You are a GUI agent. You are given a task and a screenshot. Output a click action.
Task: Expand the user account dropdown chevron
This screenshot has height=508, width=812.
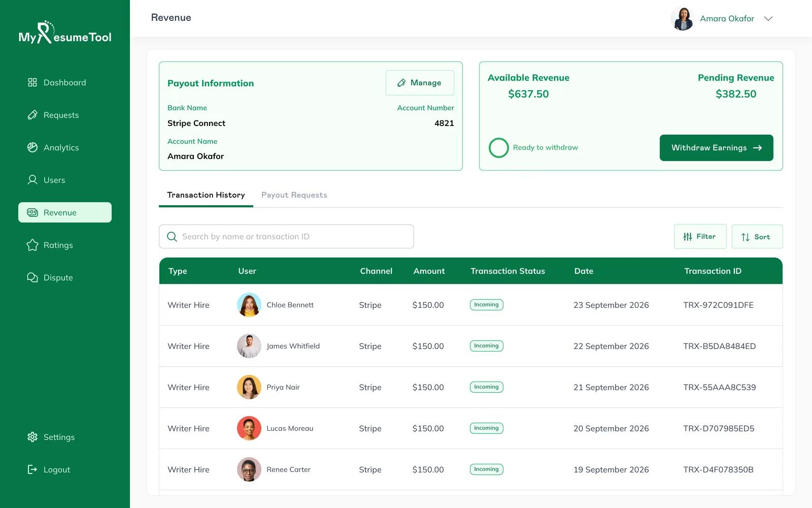768,19
